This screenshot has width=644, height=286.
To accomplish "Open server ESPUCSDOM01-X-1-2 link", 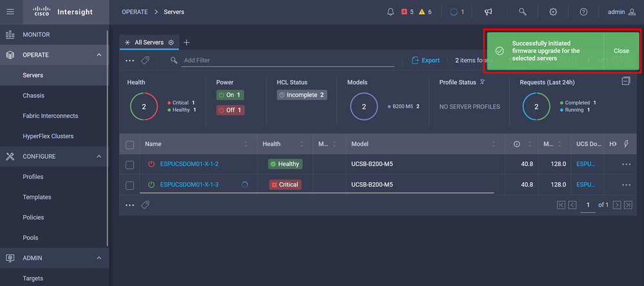I will 190,164.
